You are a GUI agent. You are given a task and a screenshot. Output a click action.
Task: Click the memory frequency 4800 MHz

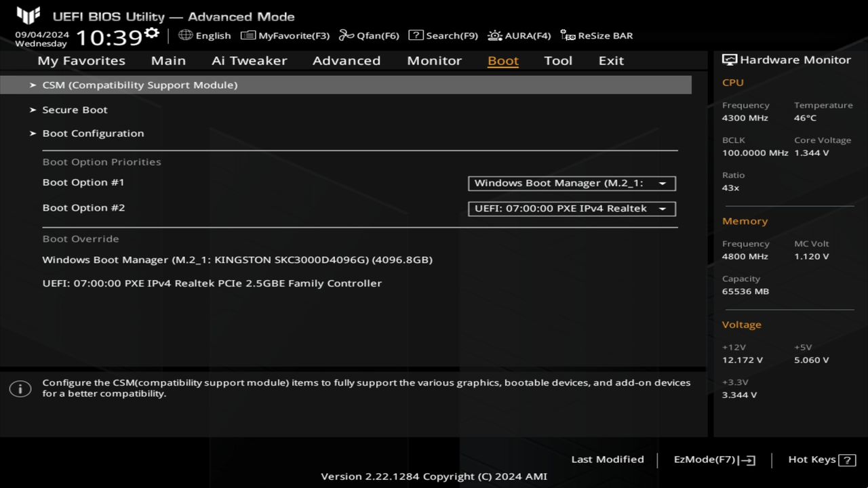745,257
